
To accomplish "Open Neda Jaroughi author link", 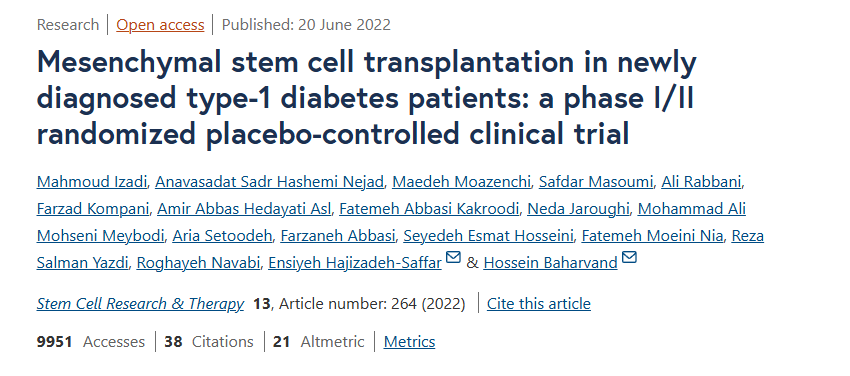I will pos(578,209).
